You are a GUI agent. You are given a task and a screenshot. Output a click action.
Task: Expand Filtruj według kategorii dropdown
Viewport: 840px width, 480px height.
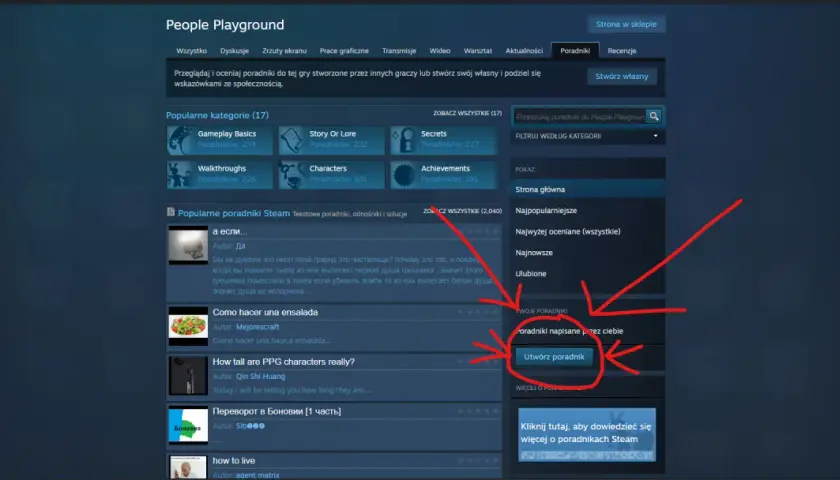[x=588, y=136]
